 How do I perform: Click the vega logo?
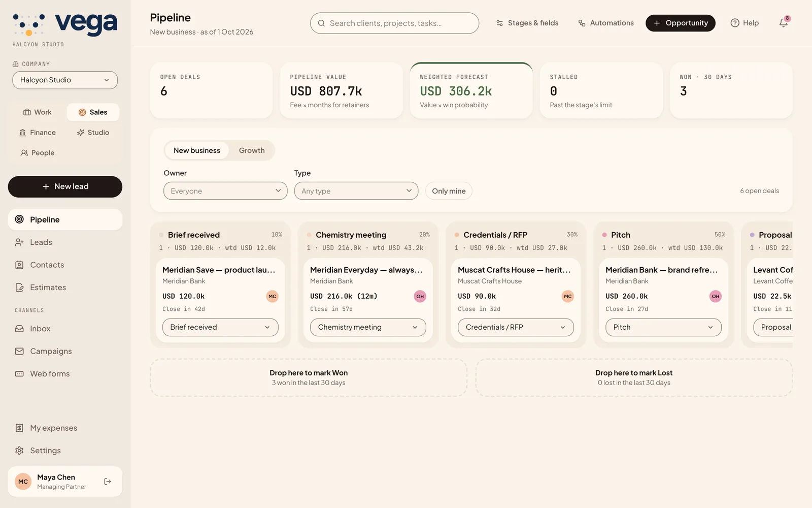[x=65, y=25]
